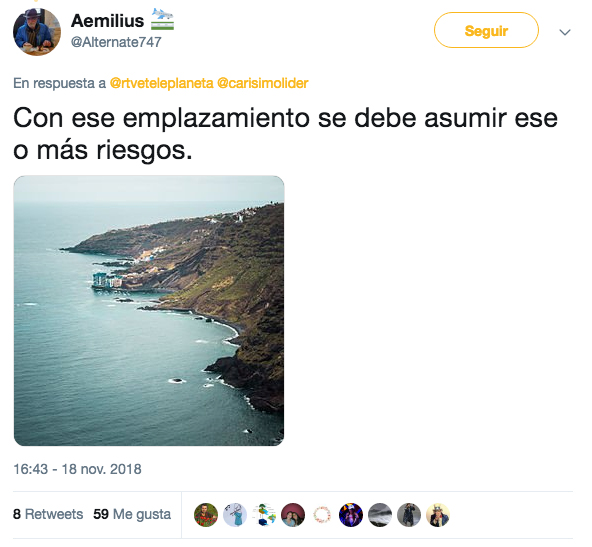
Task: Open the 16:43 - 18 nov. 2018 timestamp
Action: point(77,469)
